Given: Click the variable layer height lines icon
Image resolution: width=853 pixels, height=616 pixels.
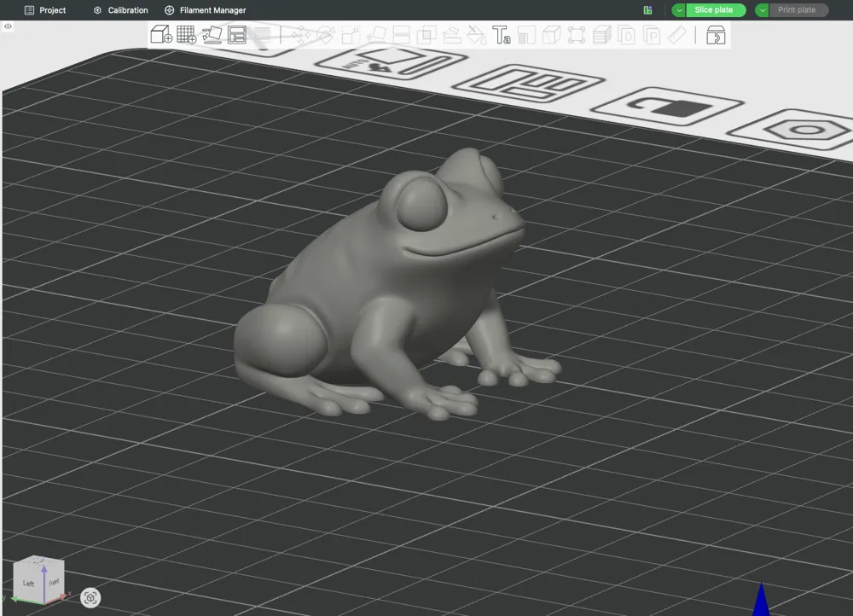Looking at the screenshot, I should [262, 35].
